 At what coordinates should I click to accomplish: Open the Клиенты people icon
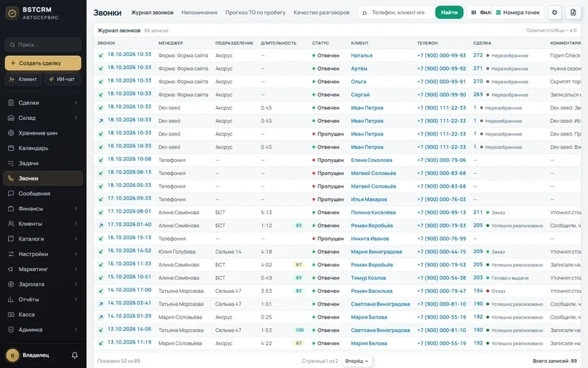tap(11, 224)
